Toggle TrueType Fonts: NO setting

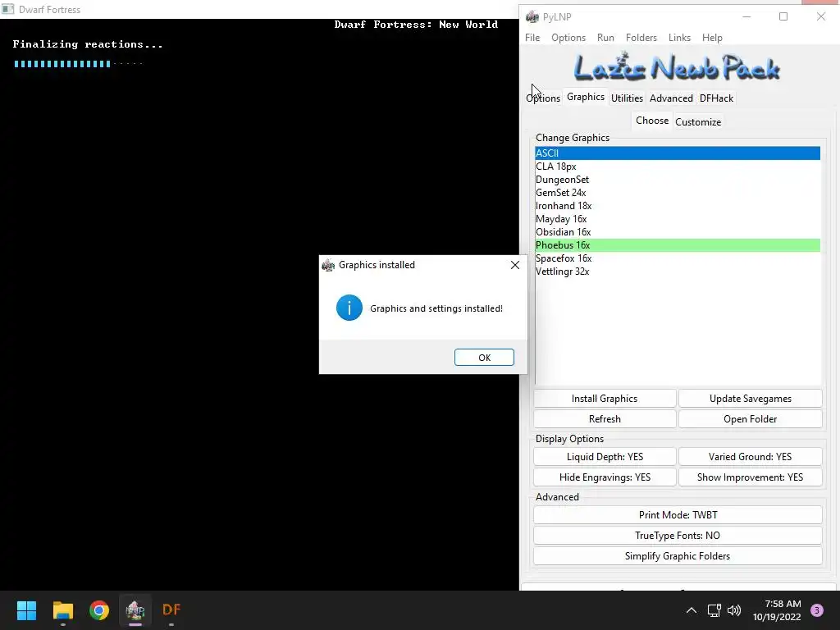click(678, 536)
